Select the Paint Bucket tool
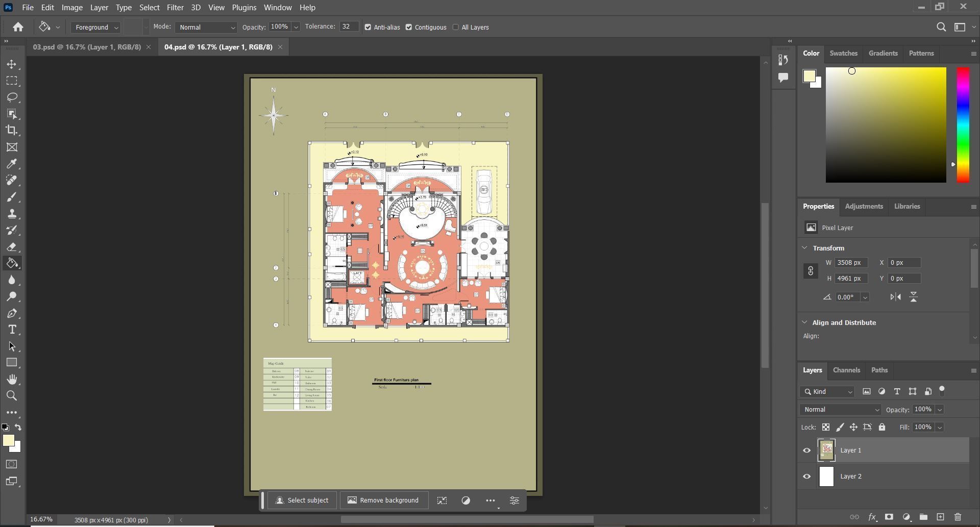 (x=12, y=263)
